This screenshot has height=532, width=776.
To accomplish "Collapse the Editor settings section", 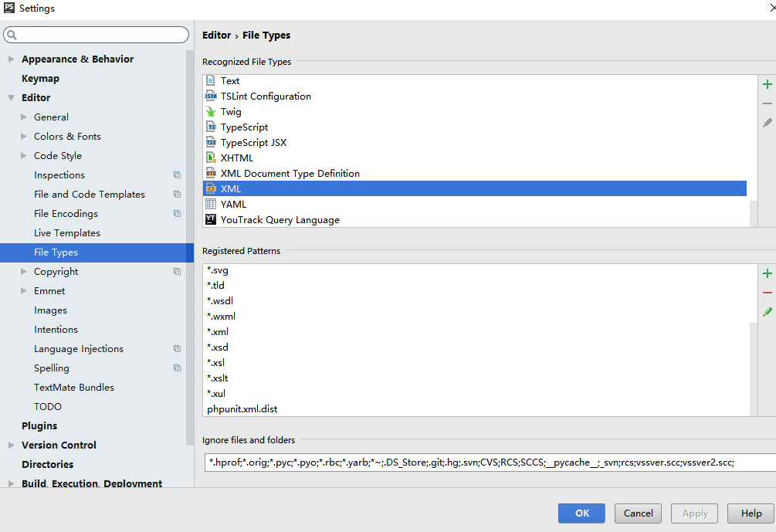I will pyautogui.click(x=11, y=98).
